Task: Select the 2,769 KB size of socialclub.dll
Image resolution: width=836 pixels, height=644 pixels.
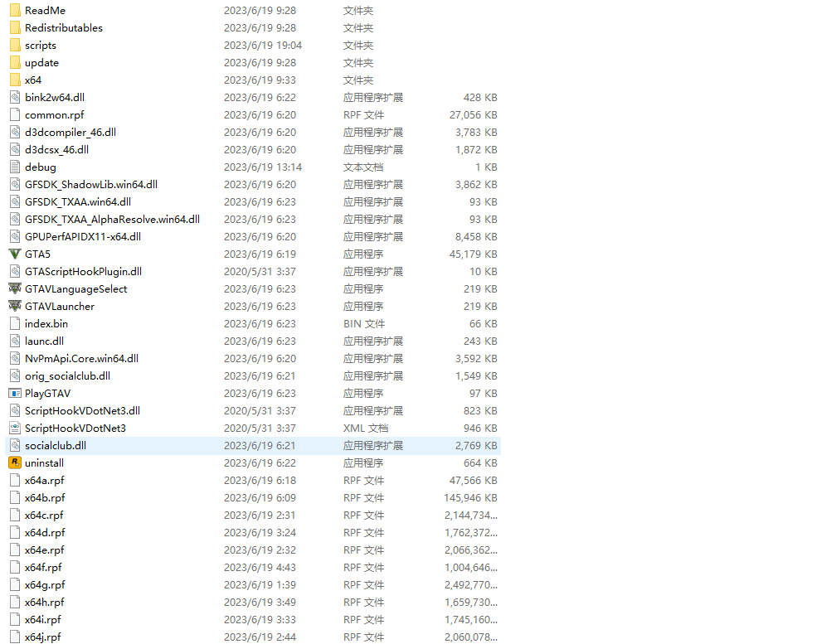Action: click(476, 445)
